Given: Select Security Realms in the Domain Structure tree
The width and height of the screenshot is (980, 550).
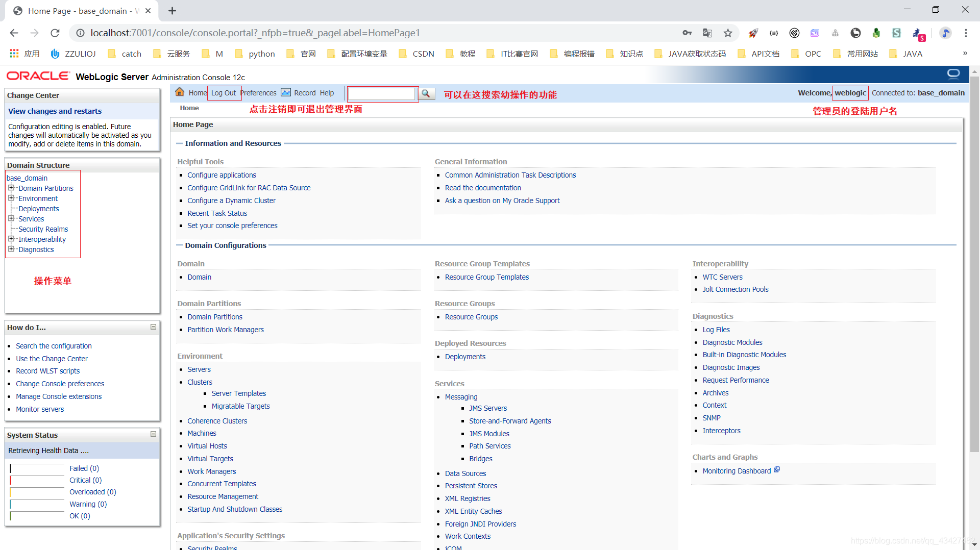Looking at the screenshot, I should (43, 229).
